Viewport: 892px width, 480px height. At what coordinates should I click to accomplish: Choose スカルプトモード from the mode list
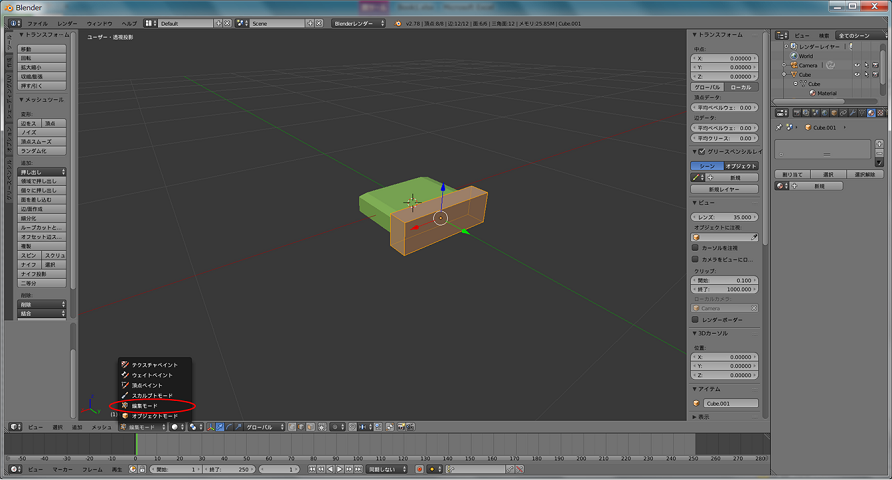(x=152, y=396)
